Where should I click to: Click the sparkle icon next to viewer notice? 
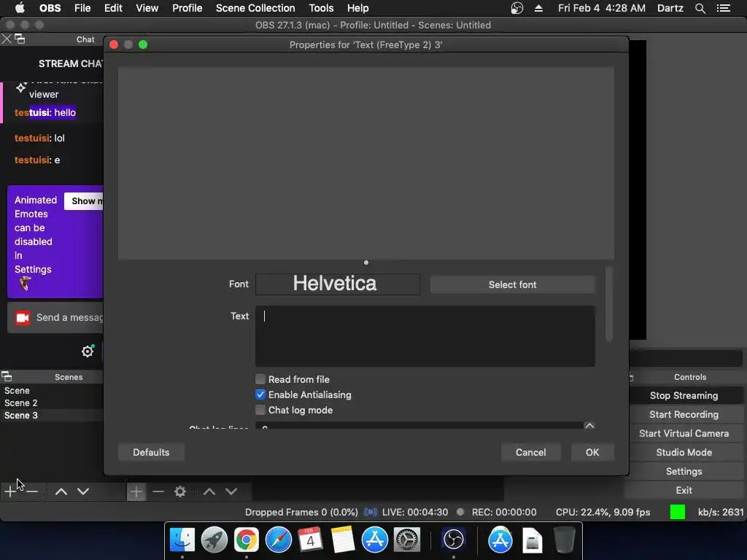20,87
